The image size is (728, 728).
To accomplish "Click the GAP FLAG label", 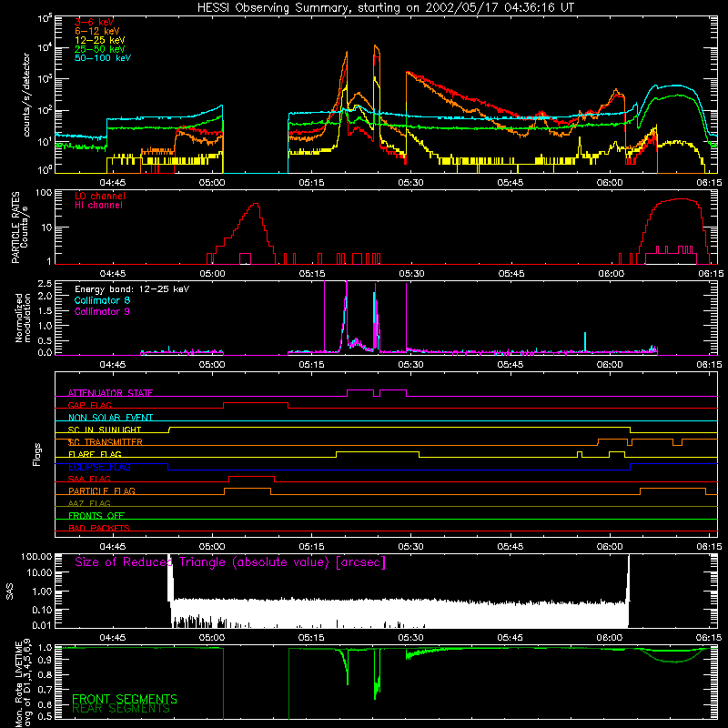I will (x=89, y=405).
